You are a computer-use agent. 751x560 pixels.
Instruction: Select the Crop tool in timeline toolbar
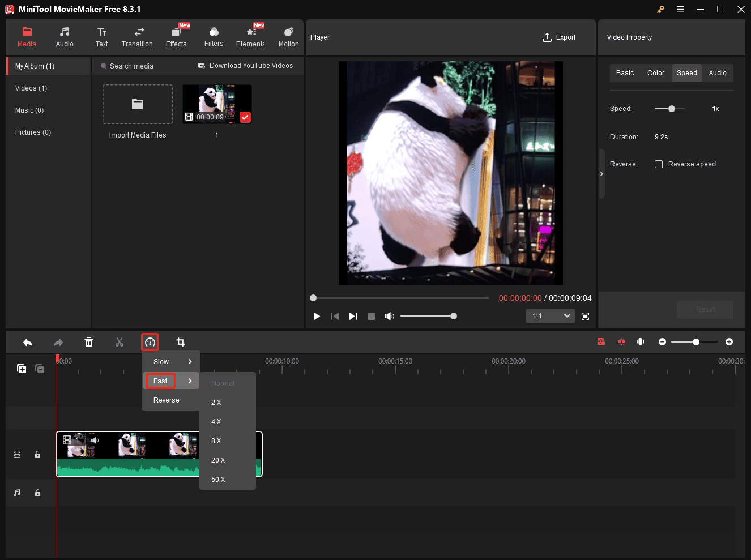181,342
